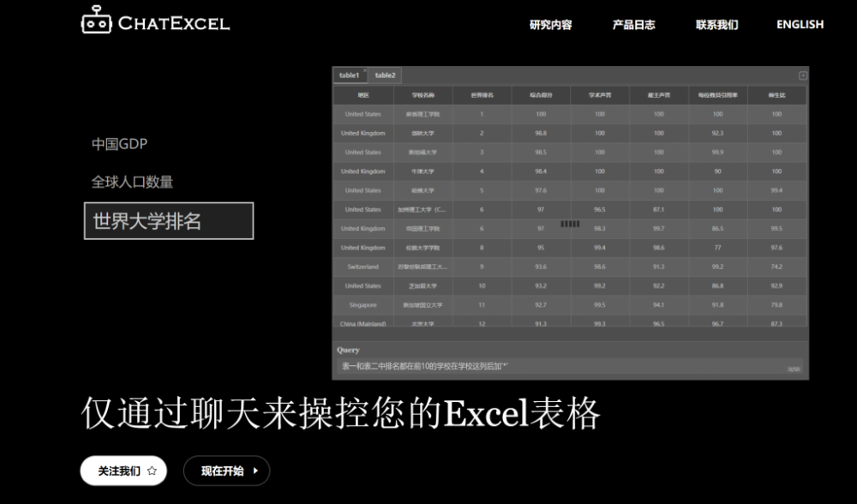The height and width of the screenshot is (504, 857).
Task: Click the 斯坦福大学 cell
Action: 423,153
